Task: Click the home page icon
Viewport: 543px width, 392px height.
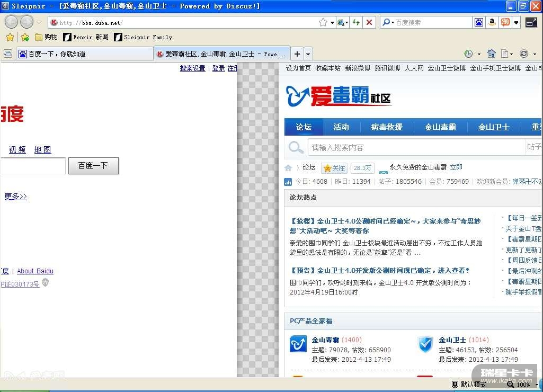Action: pyautogui.click(x=492, y=54)
